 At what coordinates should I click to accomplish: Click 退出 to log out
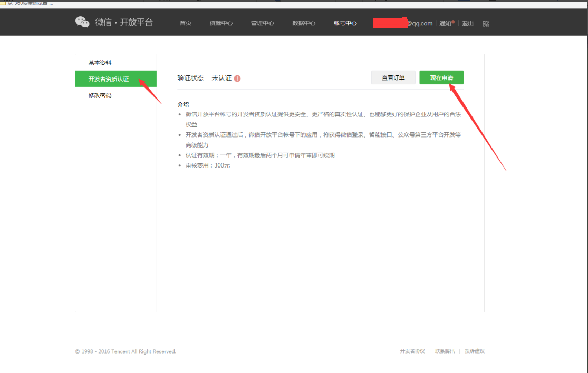pos(467,23)
